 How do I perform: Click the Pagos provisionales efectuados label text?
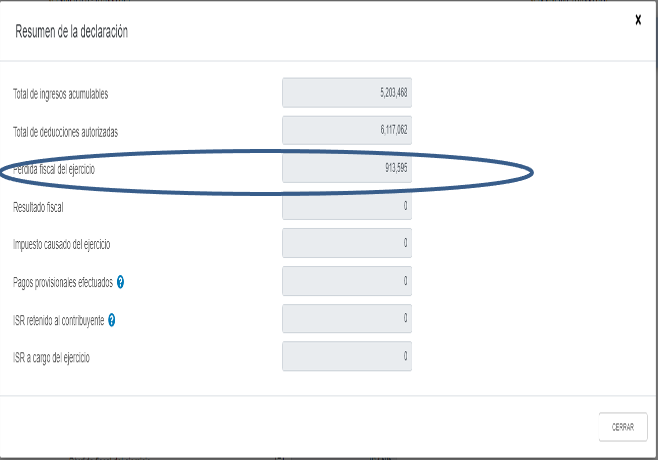[x=63, y=282]
